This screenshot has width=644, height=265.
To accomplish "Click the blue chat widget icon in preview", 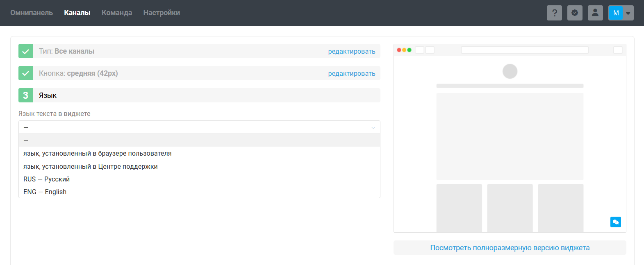I will coord(615,222).
